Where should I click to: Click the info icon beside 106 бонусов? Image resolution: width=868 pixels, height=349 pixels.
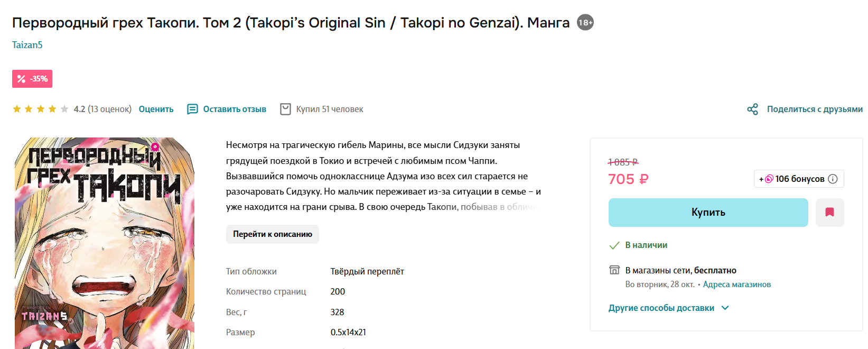(833, 179)
